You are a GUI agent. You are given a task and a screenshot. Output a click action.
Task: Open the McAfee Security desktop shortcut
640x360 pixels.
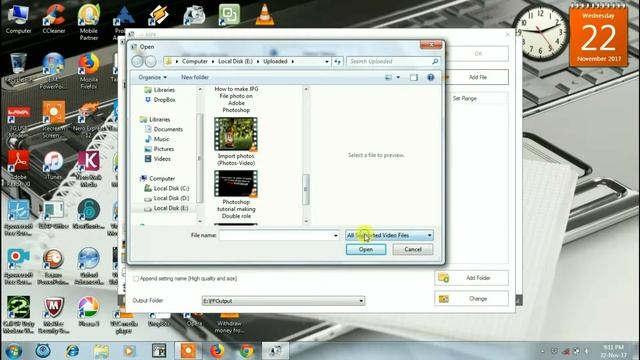click(x=53, y=316)
